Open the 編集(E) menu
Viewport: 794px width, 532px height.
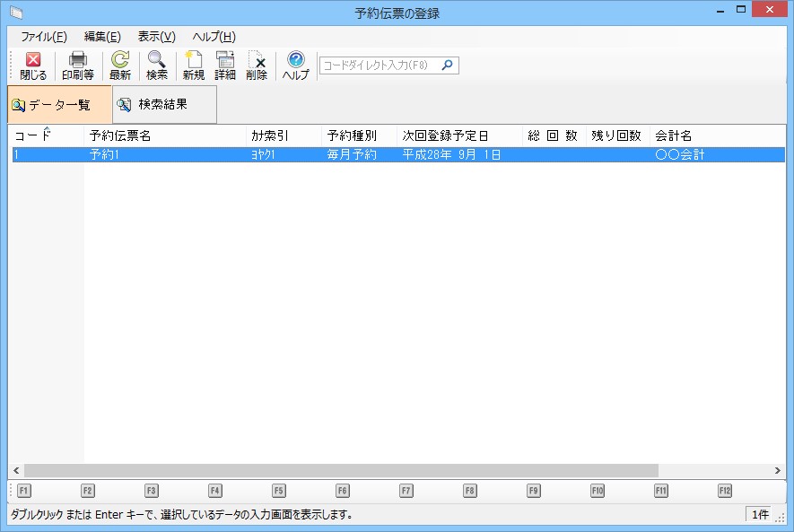pos(102,37)
